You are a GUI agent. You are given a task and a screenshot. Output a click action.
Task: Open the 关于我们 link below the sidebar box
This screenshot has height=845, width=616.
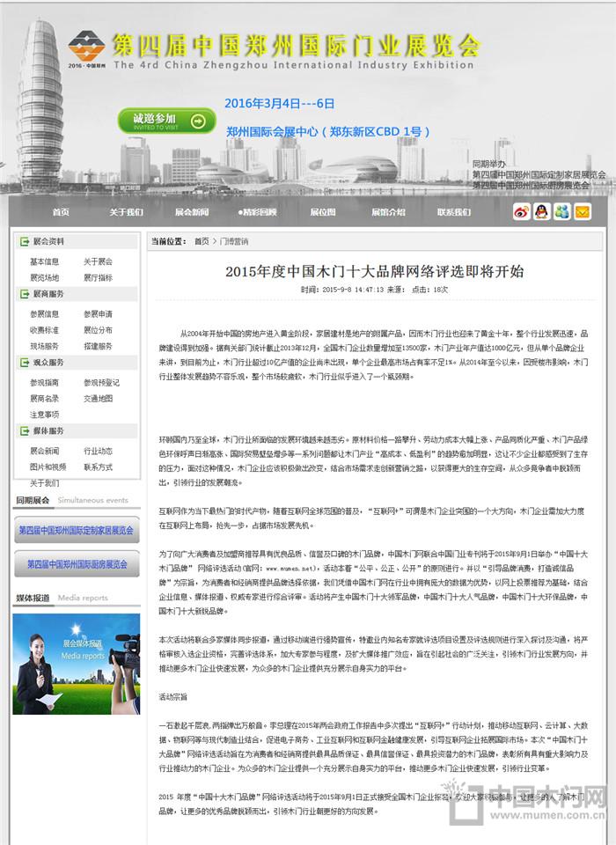45,483
